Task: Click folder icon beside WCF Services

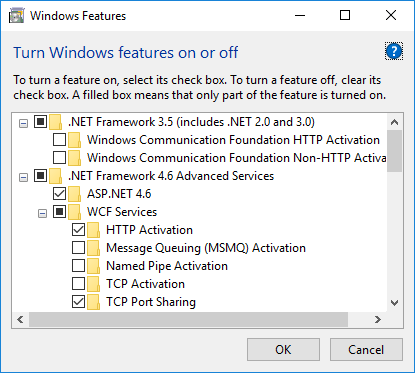Action: (x=75, y=212)
